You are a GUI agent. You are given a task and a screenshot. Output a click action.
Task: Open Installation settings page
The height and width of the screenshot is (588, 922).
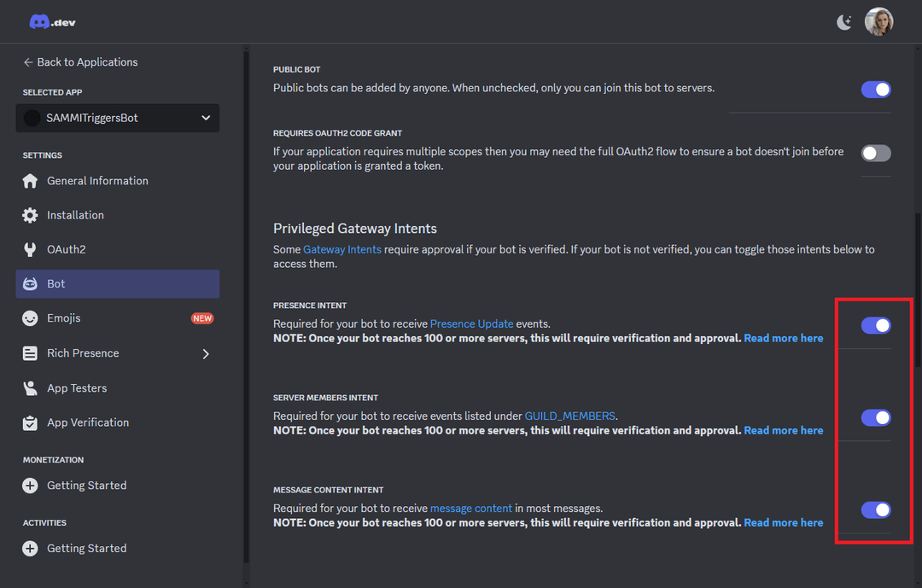coord(118,215)
